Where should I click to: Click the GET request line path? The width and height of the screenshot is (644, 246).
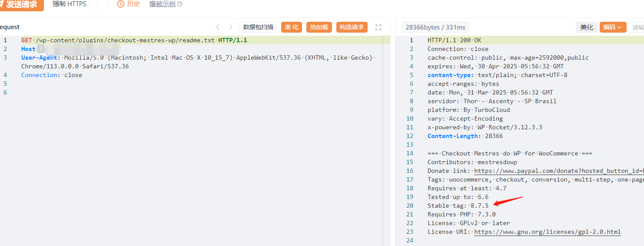(x=126, y=40)
